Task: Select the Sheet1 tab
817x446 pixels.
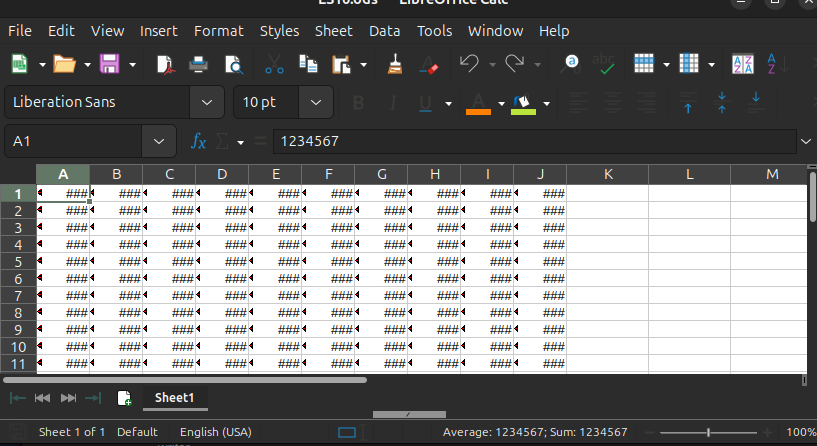Action: coord(174,398)
